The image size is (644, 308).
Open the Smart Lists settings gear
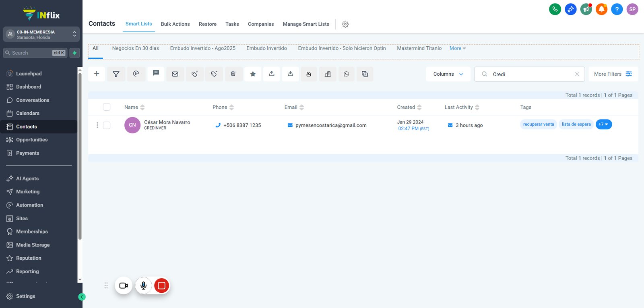(345, 24)
